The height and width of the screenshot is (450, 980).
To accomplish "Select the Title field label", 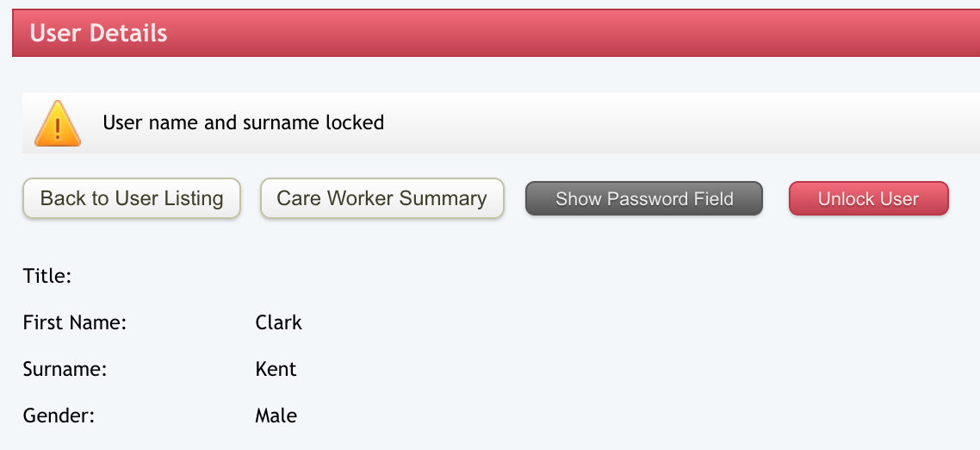I will click(47, 277).
